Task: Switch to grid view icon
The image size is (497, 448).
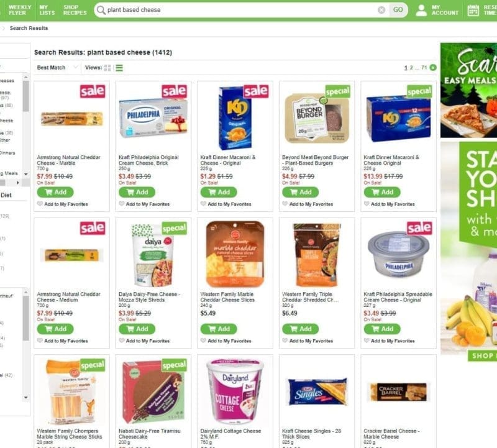Action: pyautogui.click(x=107, y=68)
